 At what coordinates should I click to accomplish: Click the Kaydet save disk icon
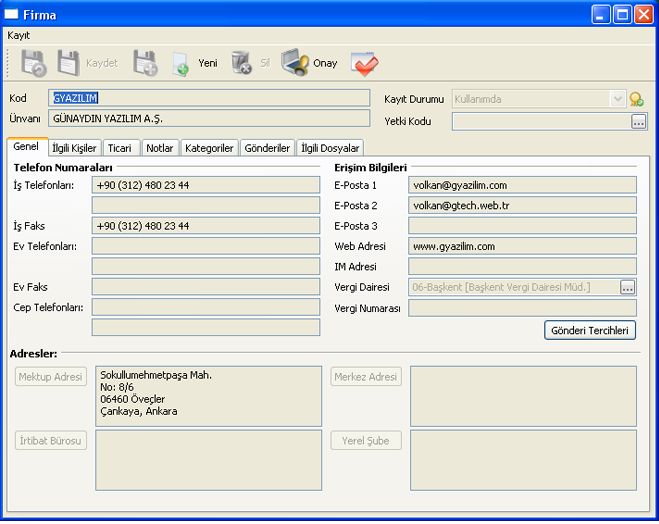pyautogui.click(x=69, y=63)
